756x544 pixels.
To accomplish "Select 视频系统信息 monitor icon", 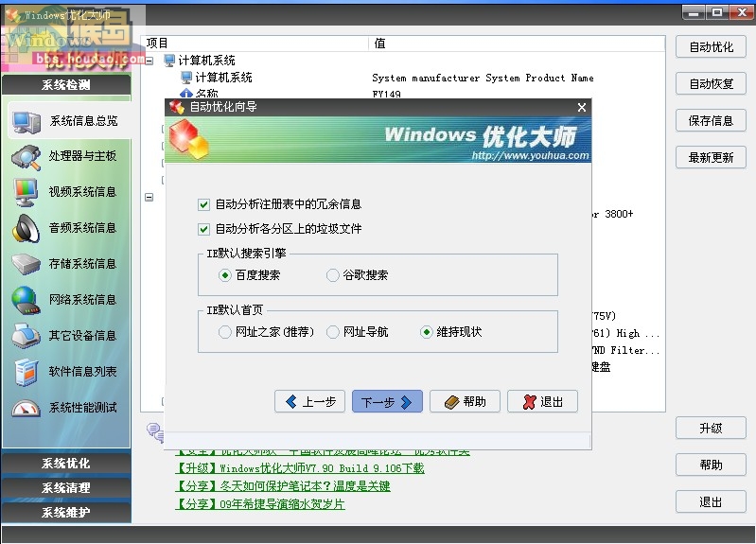I will point(26,192).
